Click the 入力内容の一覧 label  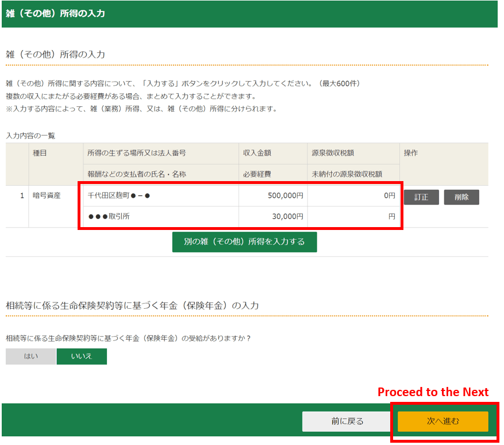(x=30, y=136)
